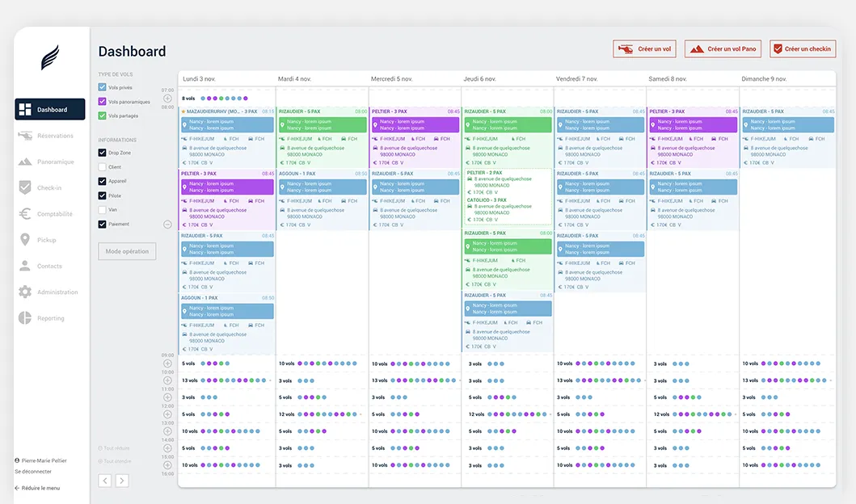Toggle the Vols panoramiques checkbox

point(102,102)
